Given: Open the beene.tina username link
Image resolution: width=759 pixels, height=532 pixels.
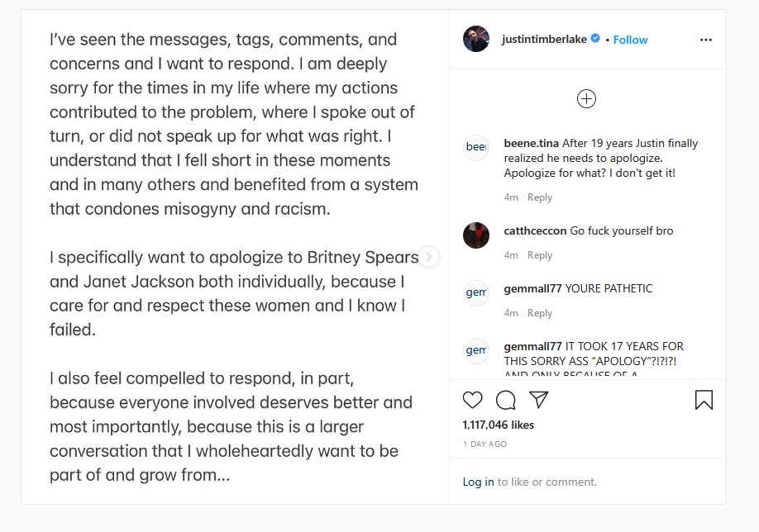Looking at the screenshot, I should click(x=530, y=143).
